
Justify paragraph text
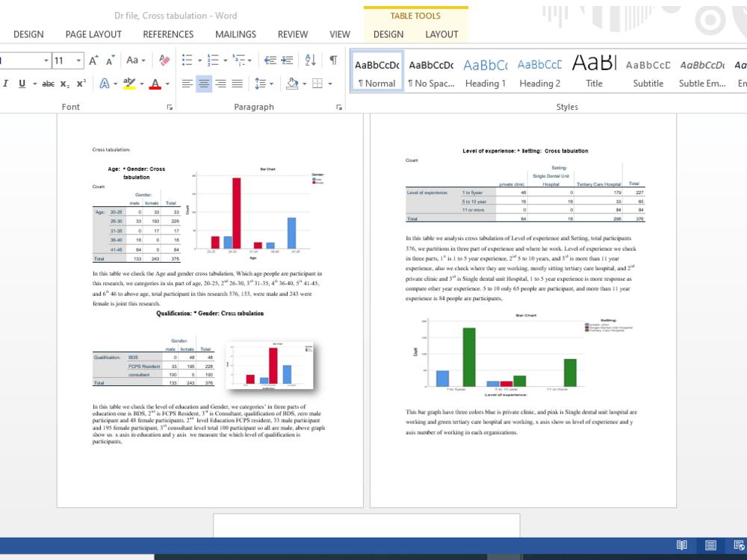238,84
